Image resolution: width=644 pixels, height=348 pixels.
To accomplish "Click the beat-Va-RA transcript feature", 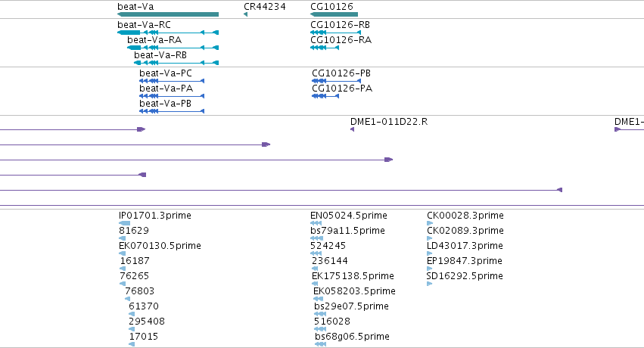I will [x=173, y=48].
